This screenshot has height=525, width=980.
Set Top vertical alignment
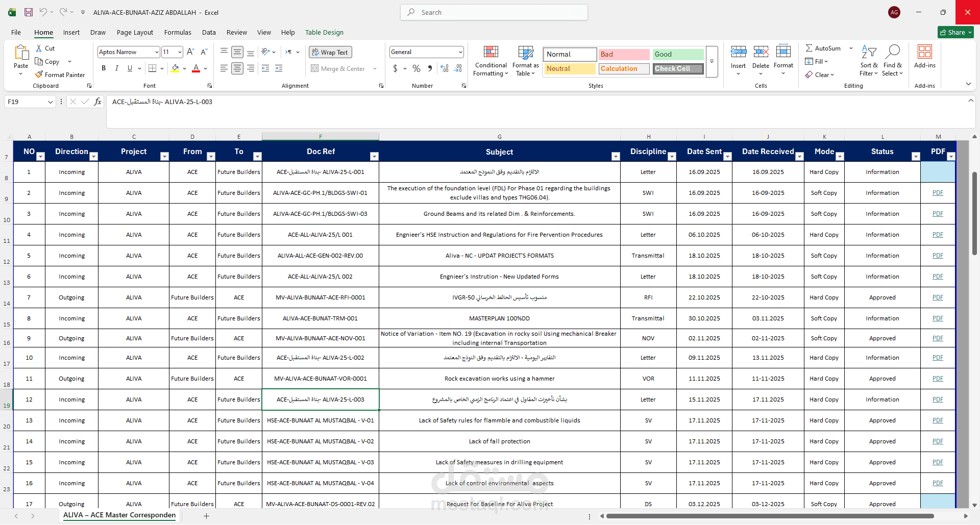tap(224, 52)
